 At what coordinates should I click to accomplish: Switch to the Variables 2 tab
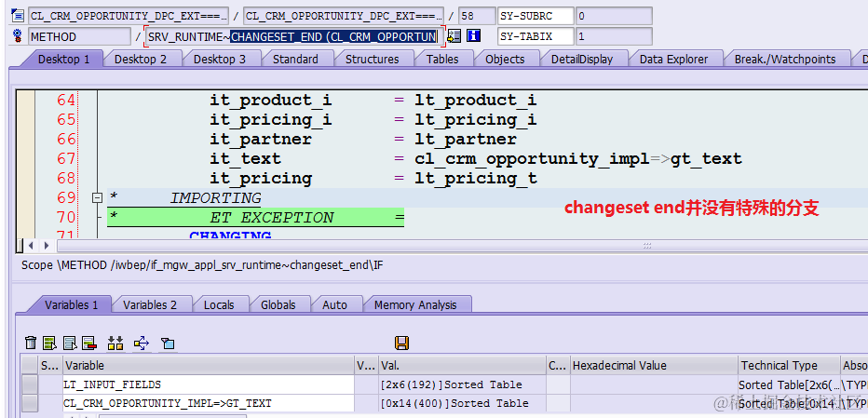(150, 304)
